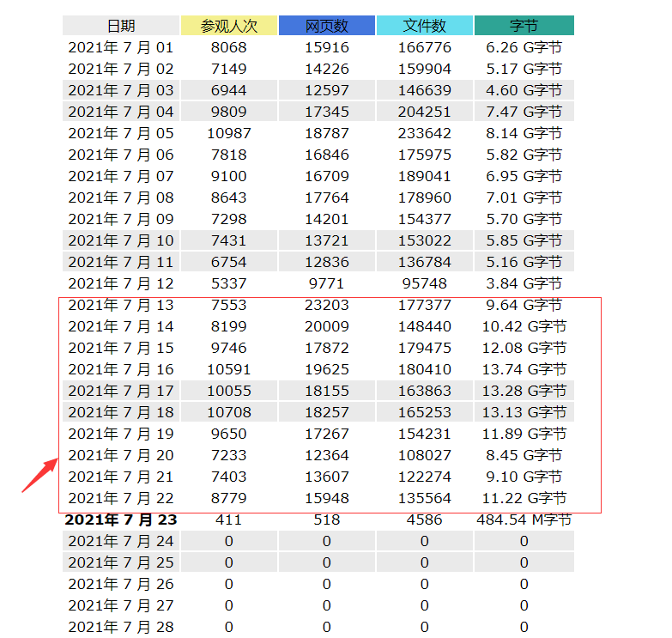Click the files value 233642
This screenshot has height=638, width=672.
point(424,133)
